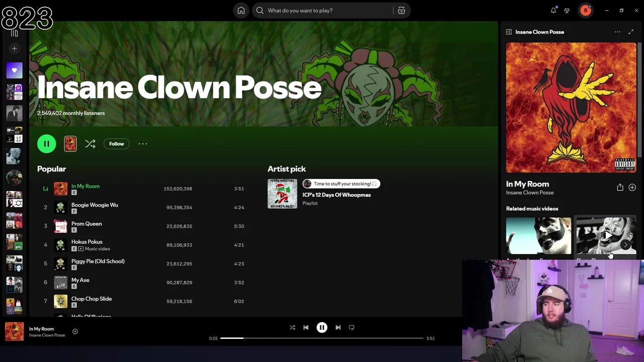The height and width of the screenshot is (362, 644).
Task: Minimize the Spotify window
Action: [x=607, y=11]
